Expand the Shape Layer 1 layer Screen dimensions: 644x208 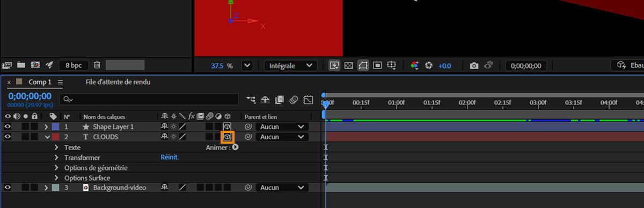[47, 127]
